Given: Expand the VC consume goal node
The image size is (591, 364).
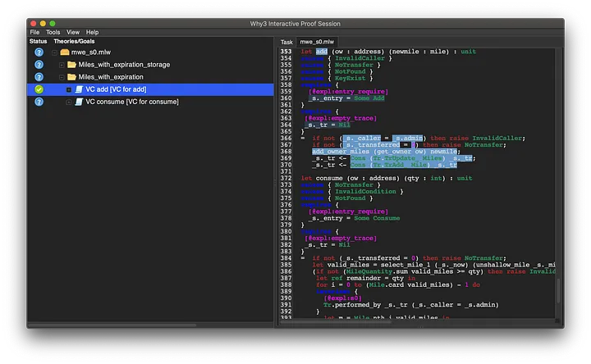Looking at the screenshot, I should [69, 102].
